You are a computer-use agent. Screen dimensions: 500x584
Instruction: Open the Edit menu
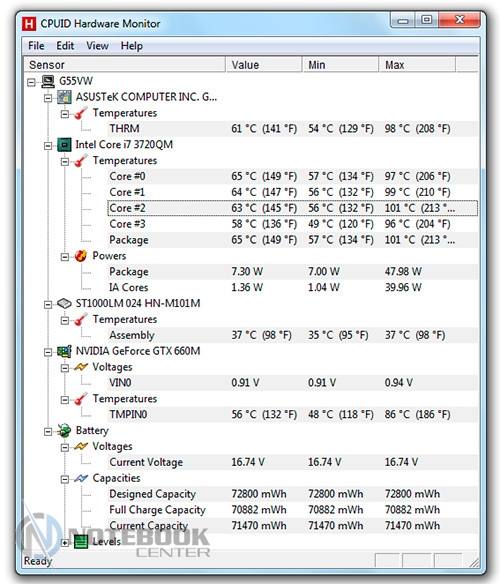click(65, 46)
